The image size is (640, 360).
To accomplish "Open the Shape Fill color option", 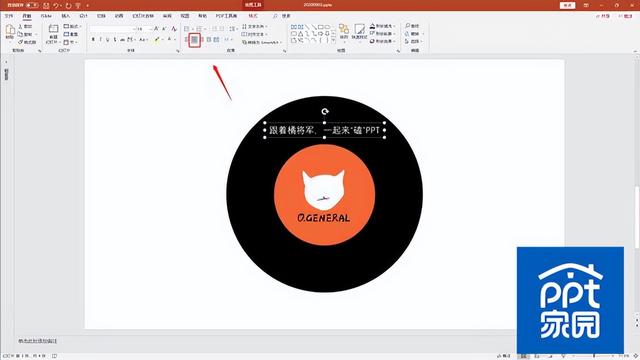I will [x=382, y=26].
